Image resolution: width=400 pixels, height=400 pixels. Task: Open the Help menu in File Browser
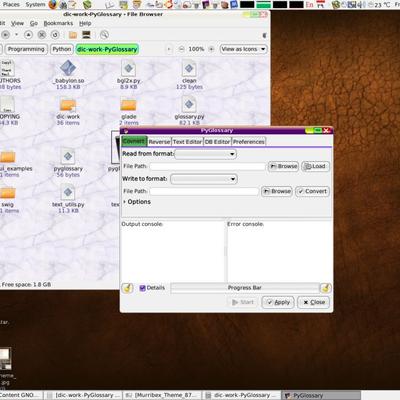point(85,23)
